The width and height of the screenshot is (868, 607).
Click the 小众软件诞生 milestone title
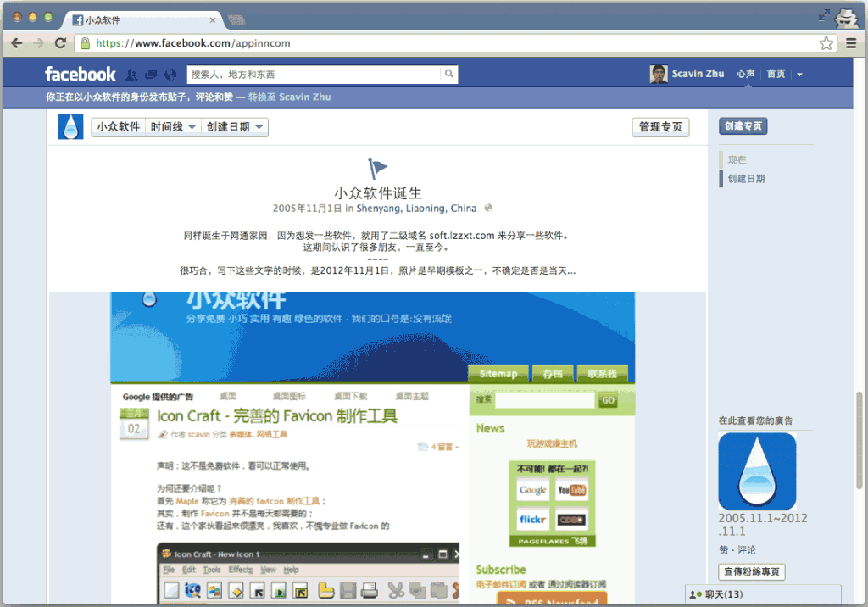click(377, 193)
